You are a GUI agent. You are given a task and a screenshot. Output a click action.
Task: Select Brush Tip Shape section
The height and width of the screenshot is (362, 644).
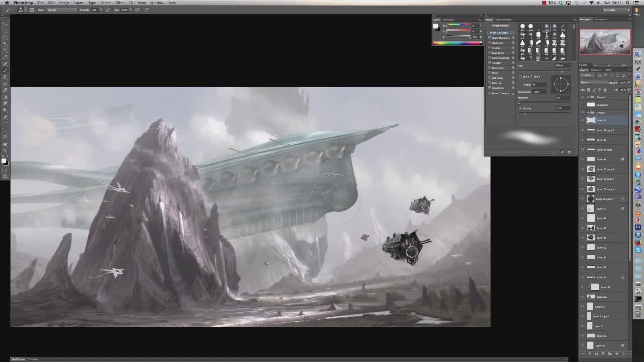click(499, 33)
